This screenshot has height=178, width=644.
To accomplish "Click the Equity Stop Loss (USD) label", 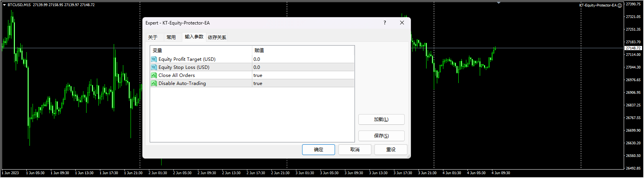I will click(184, 67).
